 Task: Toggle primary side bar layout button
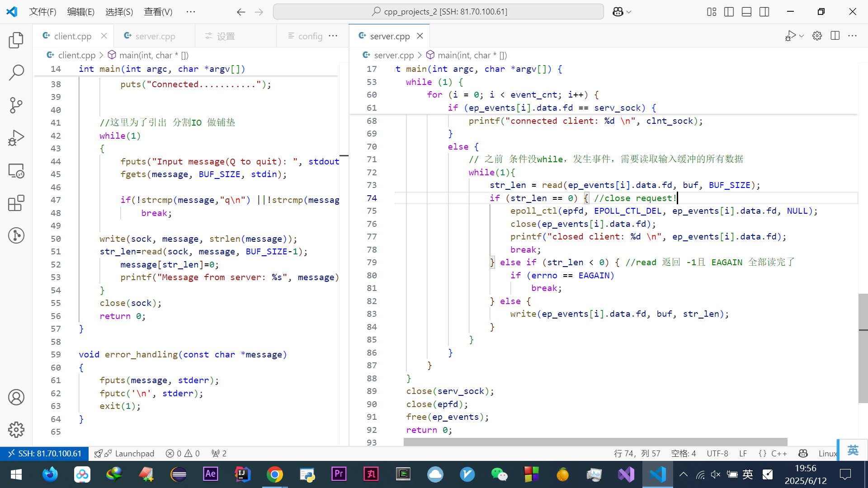tap(729, 12)
